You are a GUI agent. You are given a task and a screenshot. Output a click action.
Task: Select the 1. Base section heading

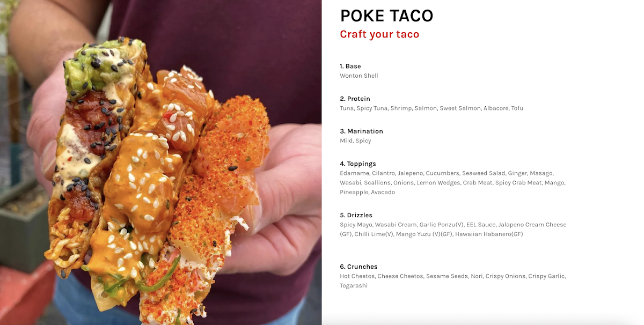[x=350, y=67]
